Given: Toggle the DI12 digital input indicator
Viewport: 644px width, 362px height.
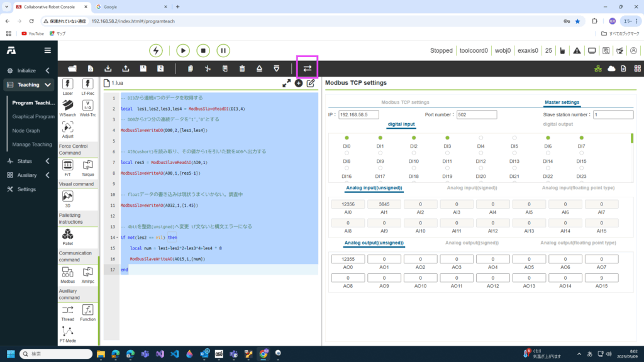Looking at the screenshot, I should pyautogui.click(x=481, y=153).
